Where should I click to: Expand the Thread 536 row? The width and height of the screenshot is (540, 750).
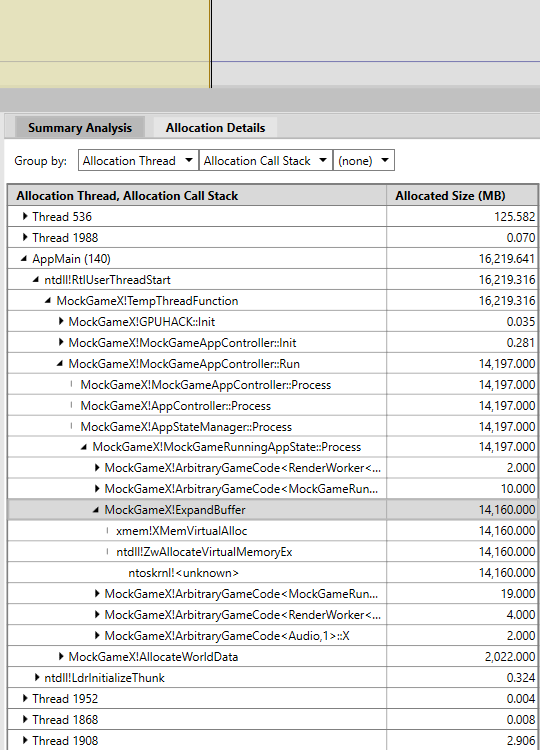[x=25, y=217]
